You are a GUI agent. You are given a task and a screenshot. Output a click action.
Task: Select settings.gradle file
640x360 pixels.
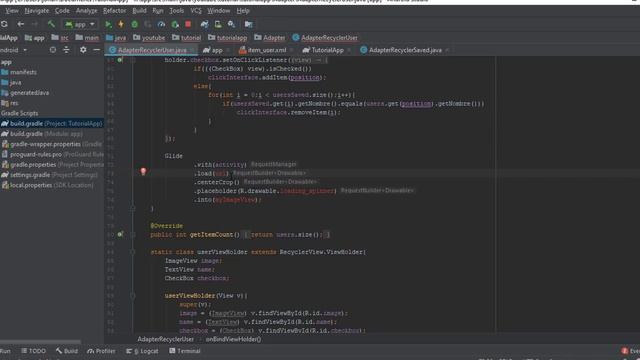49,175
